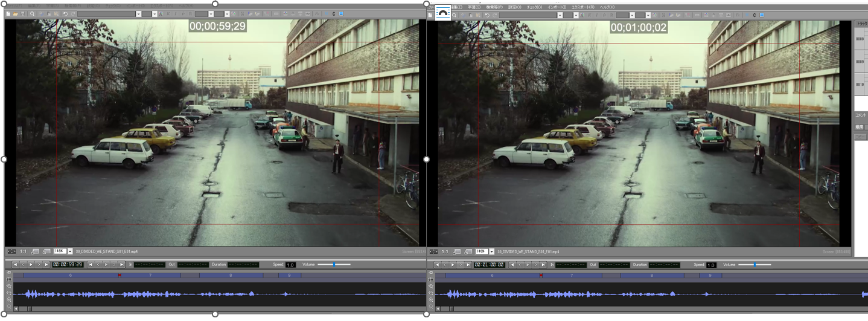Click Redo arrow in right window toolbar
This screenshot has width=868, height=321.
[x=494, y=15]
